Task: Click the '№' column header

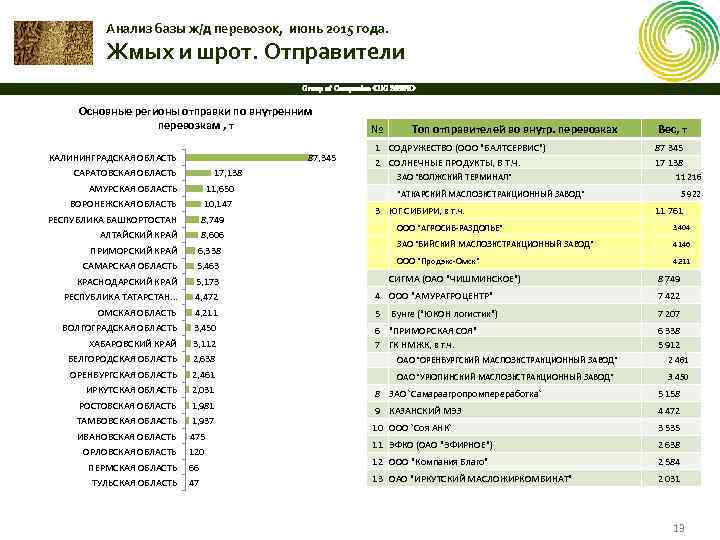Action: 377,129
